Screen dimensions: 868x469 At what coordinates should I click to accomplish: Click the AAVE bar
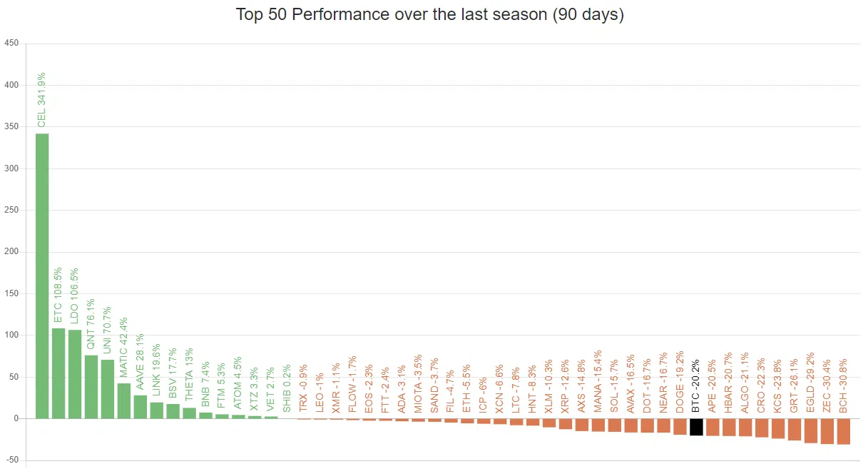coord(141,406)
